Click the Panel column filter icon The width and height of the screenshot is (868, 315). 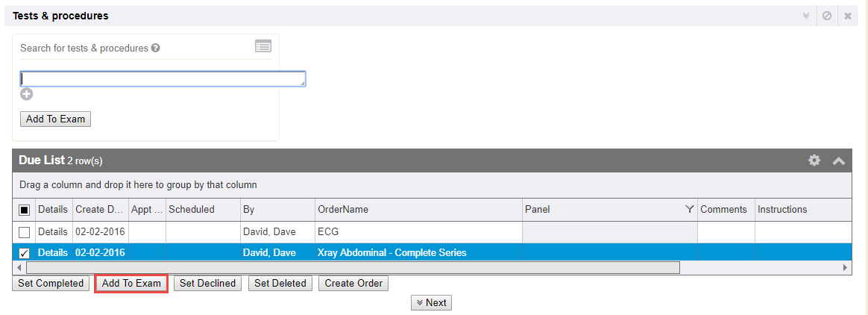pos(689,210)
